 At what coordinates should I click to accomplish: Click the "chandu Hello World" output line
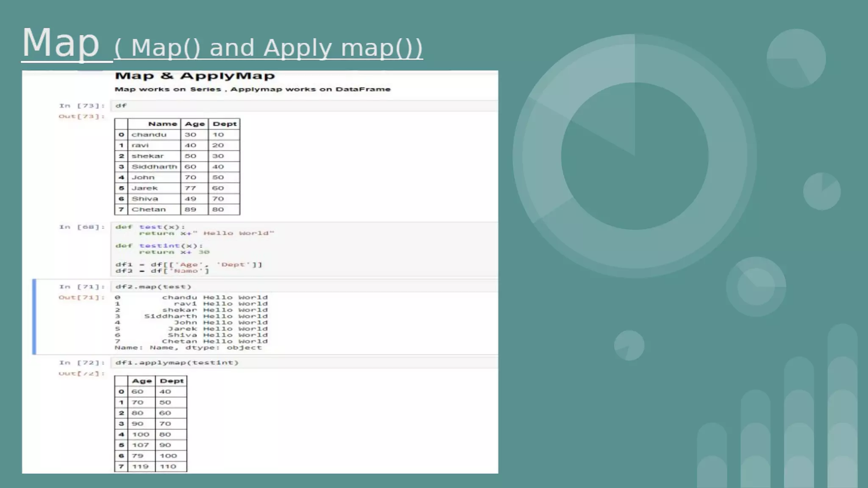coord(214,297)
